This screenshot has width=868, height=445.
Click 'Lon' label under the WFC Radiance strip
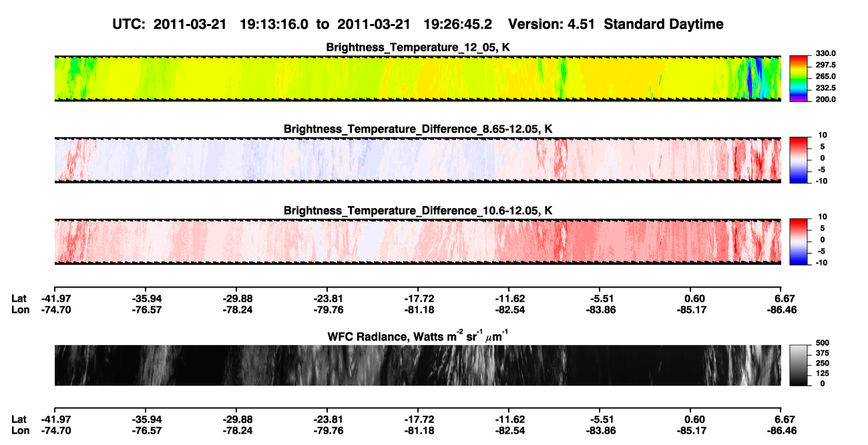[x=20, y=430]
